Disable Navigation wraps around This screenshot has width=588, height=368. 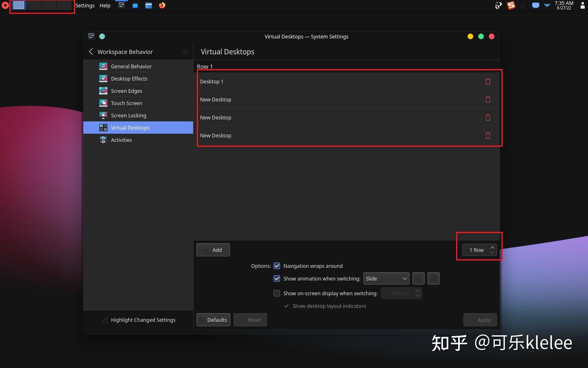277,266
